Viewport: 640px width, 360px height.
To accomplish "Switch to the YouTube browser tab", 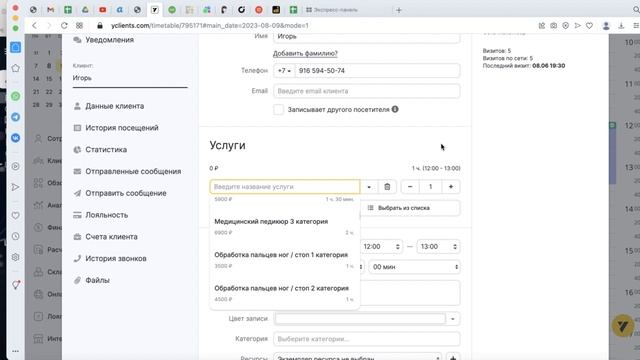I will point(102,9).
